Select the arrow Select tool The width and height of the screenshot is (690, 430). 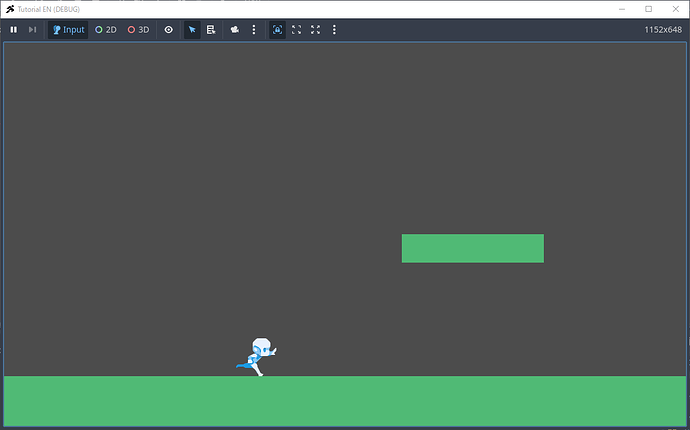point(192,30)
